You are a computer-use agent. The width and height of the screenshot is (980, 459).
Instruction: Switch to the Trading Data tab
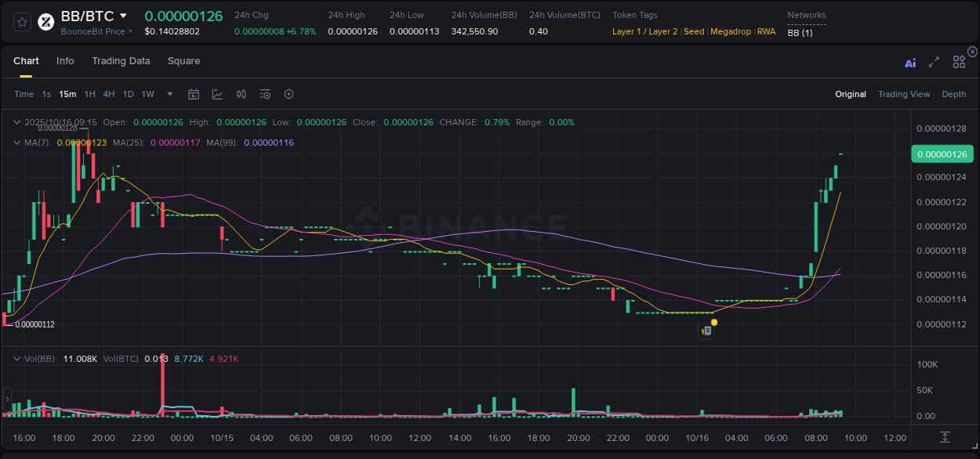point(121,60)
